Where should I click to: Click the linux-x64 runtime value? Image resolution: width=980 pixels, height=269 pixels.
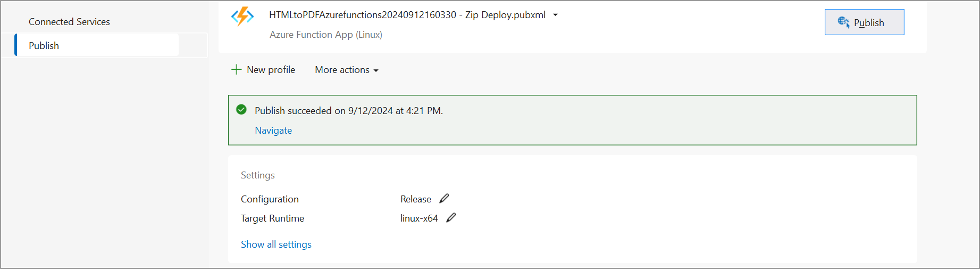click(419, 218)
